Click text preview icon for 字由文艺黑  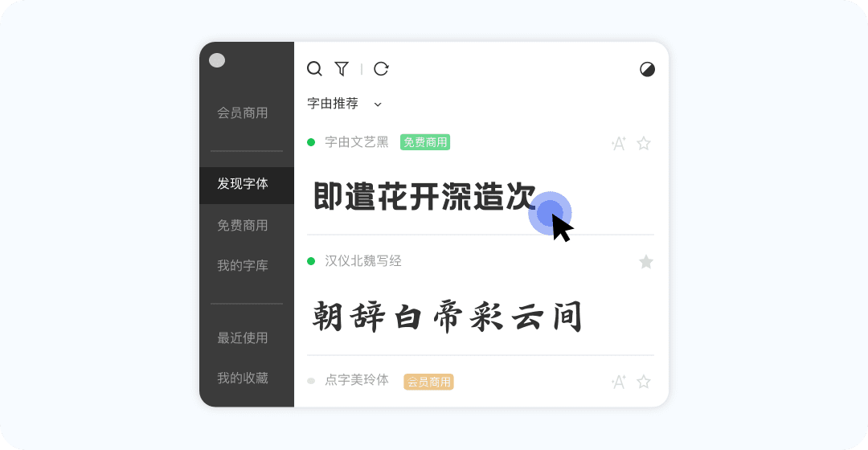(x=618, y=143)
